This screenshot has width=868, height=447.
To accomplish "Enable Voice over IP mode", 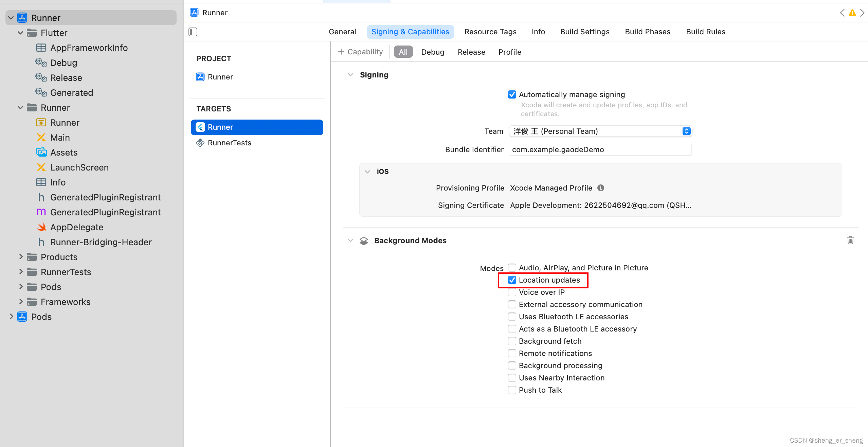I will click(x=512, y=292).
